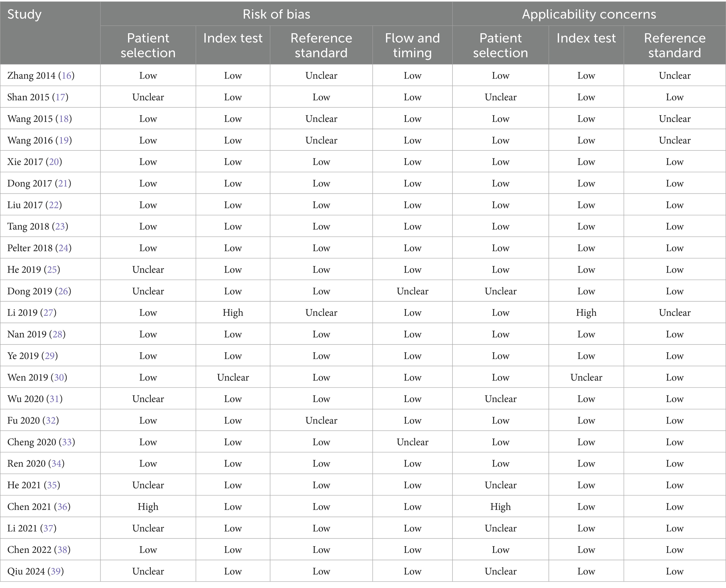Select the Risk of bias group header
Screen dimensions: 726x588
pyautogui.click(x=276, y=14)
